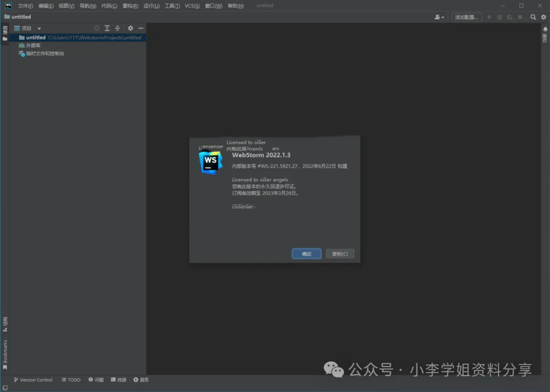Open the Version Control tool window
Screen dimensions: 550x392
click(33, 380)
